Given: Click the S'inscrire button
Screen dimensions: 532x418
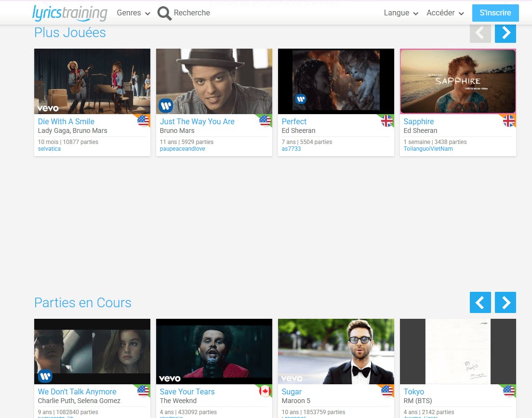Looking at the screenshot, I should (495, 13).
